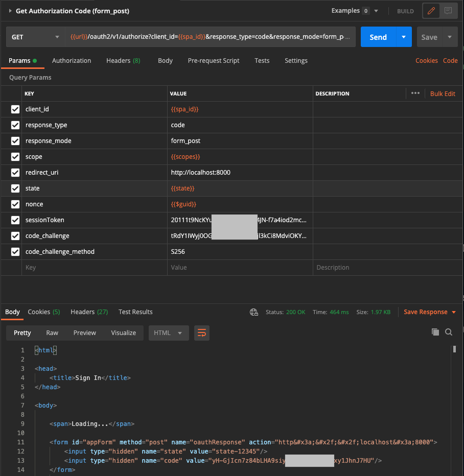Select the Params tab
The height and width of the screenshot is (476, 464).
point(22,61)
